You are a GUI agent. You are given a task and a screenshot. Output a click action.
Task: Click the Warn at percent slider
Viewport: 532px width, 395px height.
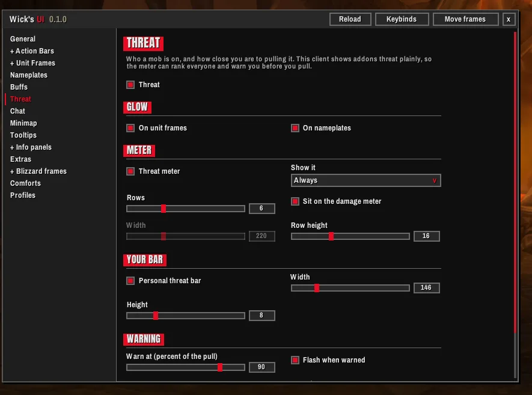pyautogui.click(x=186, y=367)
